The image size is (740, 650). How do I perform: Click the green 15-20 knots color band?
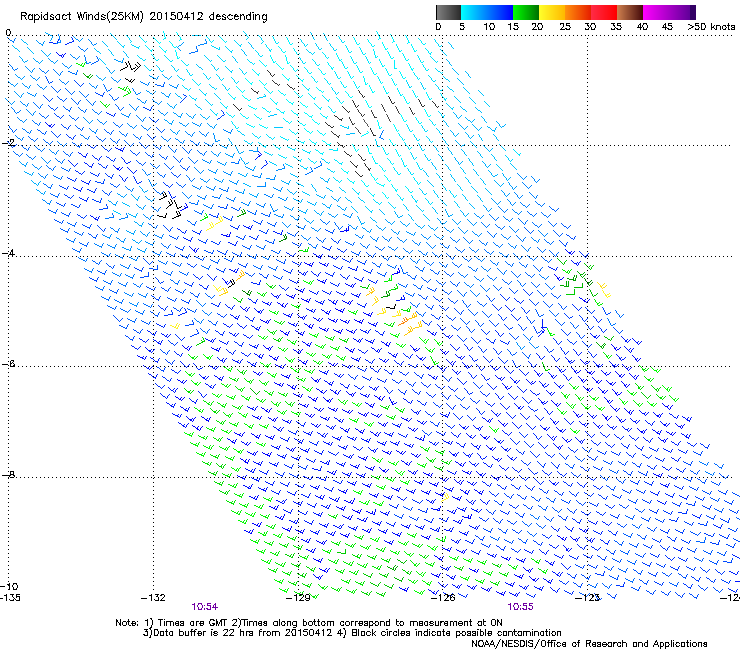(x=526, y=12)
